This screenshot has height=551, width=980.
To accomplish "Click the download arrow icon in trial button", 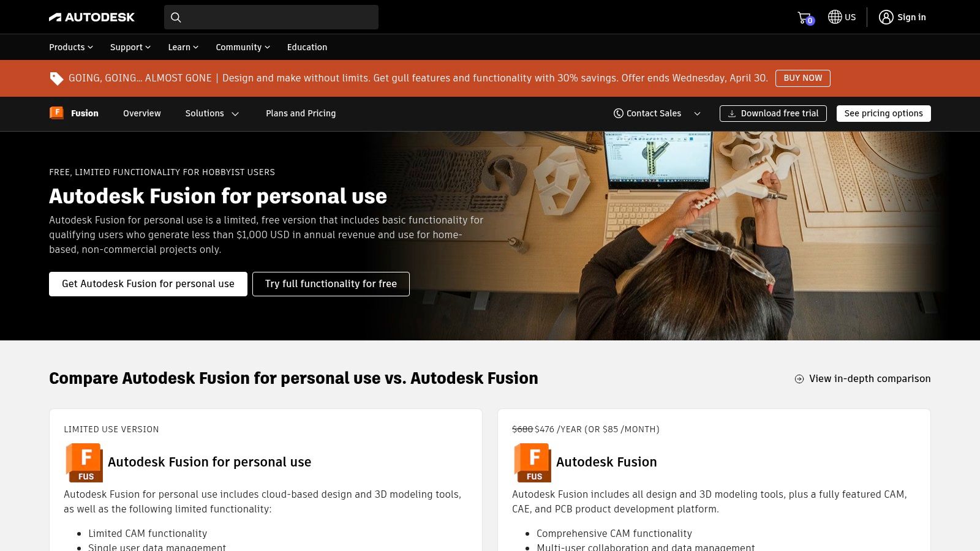I will pos(731,114).
